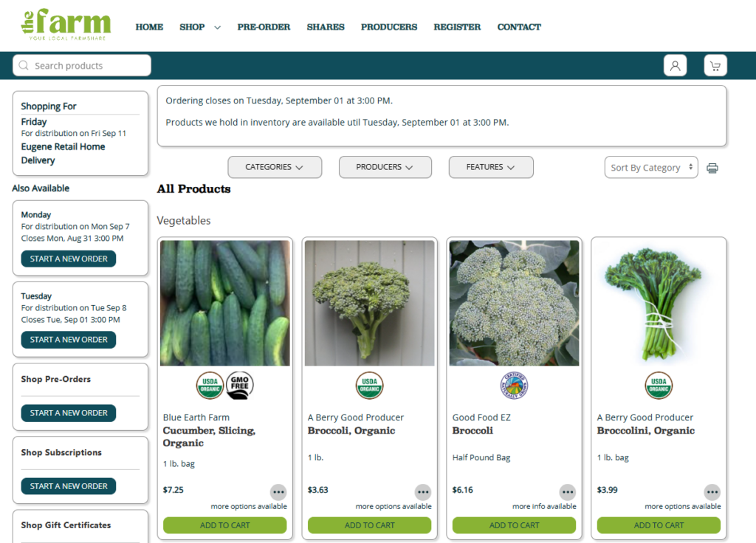Click the Search products field
Image resolution: width=756 pixels, height=543 pixels.
82,65
